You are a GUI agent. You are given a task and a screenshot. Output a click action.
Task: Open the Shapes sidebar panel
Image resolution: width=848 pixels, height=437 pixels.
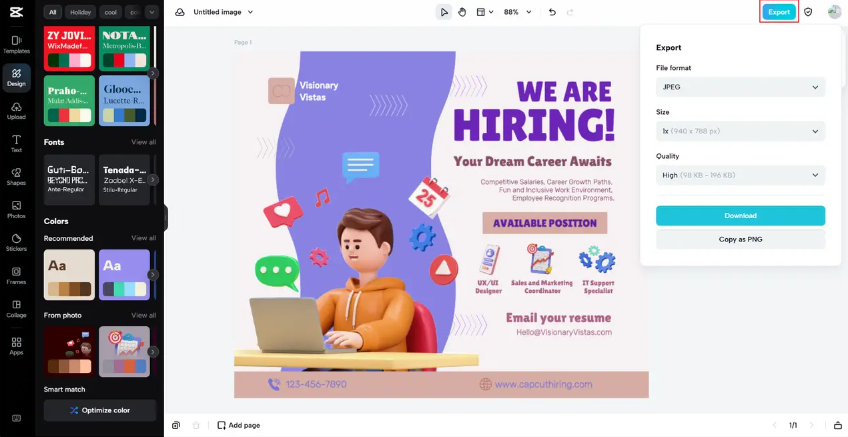tap(16, 176)
